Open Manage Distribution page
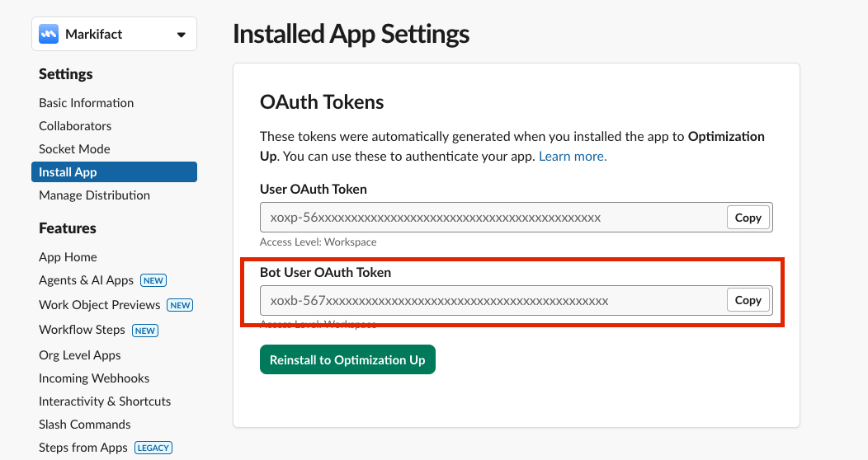Screen dimensions: 868x460 95,195
